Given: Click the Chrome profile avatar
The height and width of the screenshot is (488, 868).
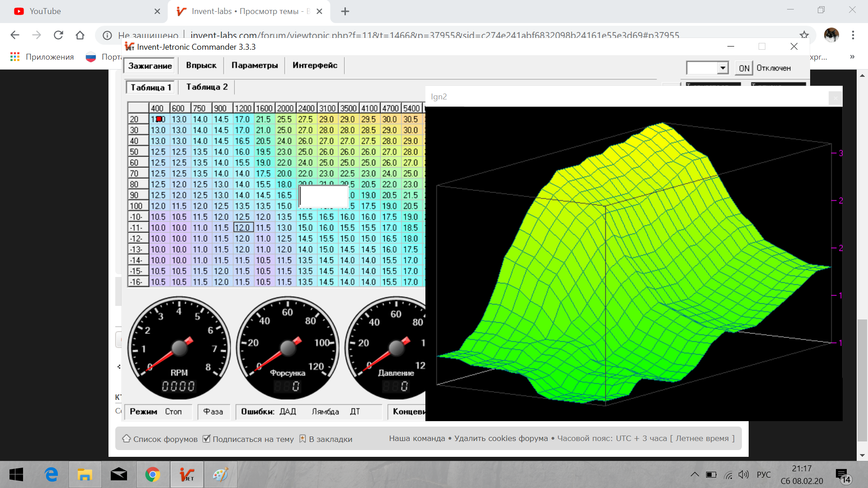Looking at the screenshot, I should click(831, 35).
